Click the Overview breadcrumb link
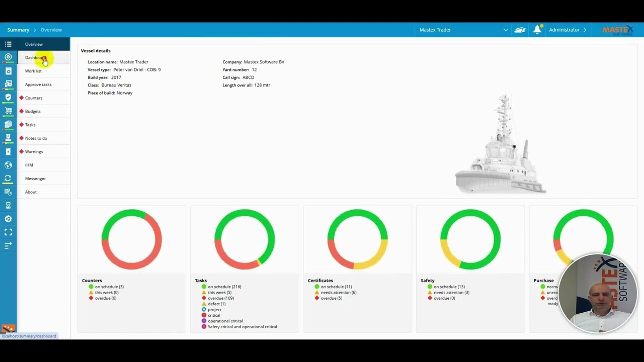Screen dimensions: 644x362 point(51,30)
